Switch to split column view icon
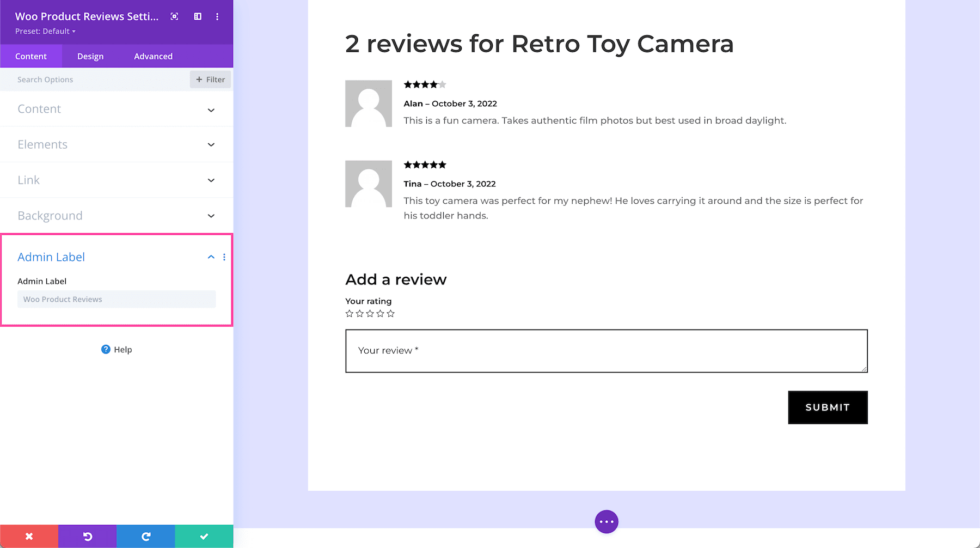This screenshot has height=548, width=980. (x=197, y=16)
